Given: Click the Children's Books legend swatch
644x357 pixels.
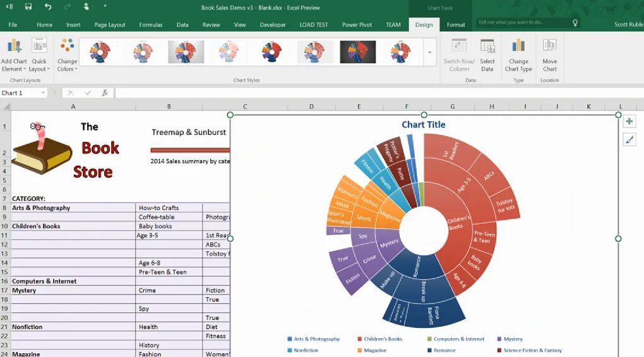Looking at the screenshot, I should 359,339.
